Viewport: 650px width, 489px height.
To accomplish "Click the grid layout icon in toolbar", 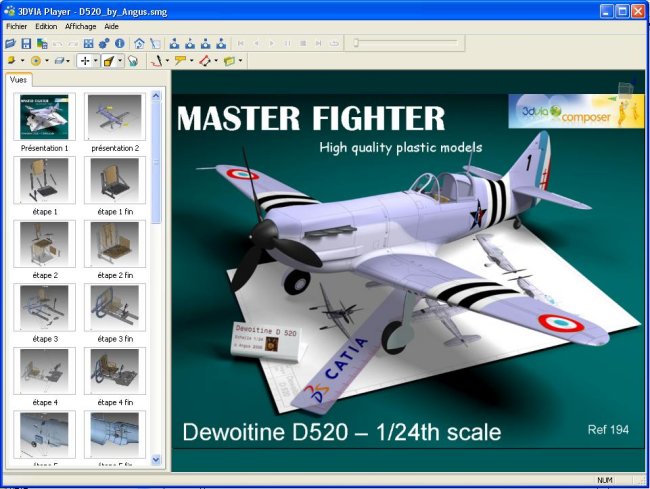I will [x=89, y=44].
